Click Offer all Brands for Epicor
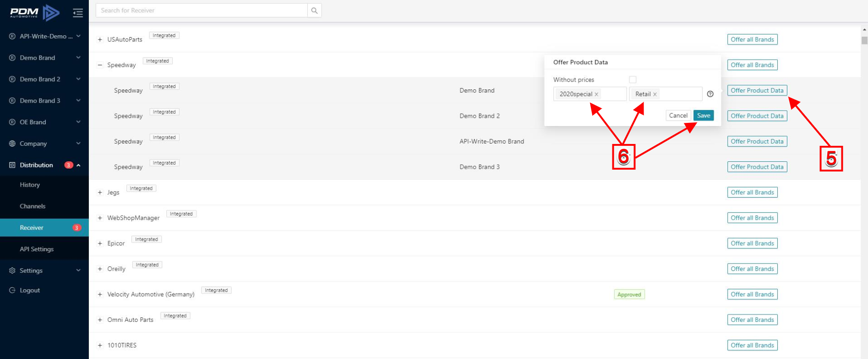This screenshot has height=359, width=868. [x=752, y=243]
